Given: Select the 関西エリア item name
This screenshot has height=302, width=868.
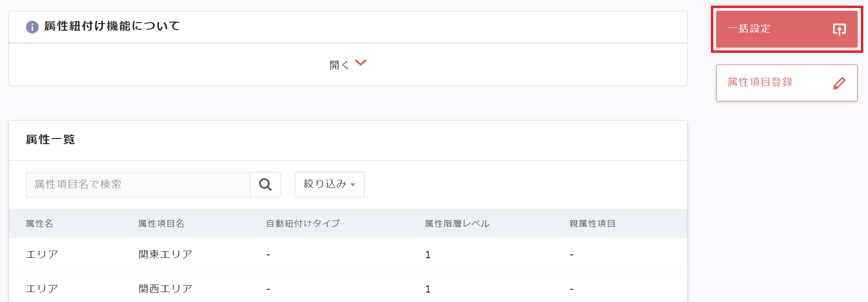Looking at the screenshot, I should [166, 289].
